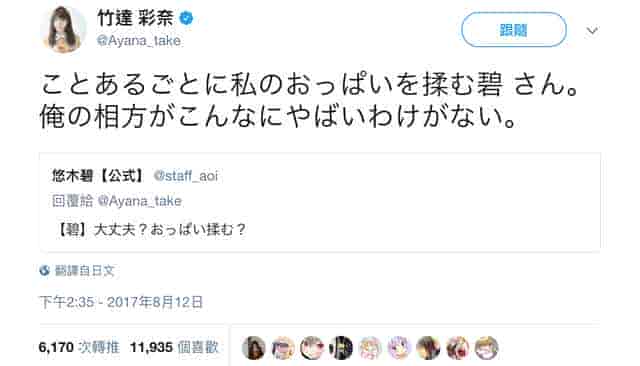Translate tweet via 翻譯自日文 link
Screen dimensions: 640x366
84,270
